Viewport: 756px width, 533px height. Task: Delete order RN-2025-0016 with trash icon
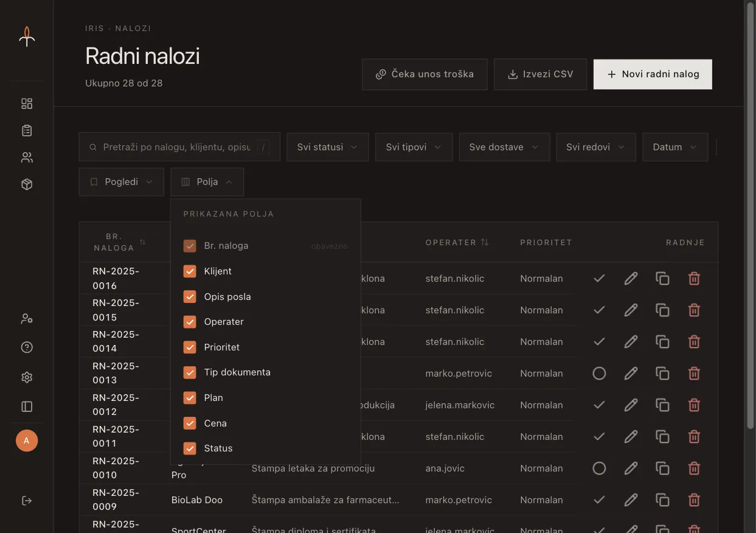tap(694, 278)
